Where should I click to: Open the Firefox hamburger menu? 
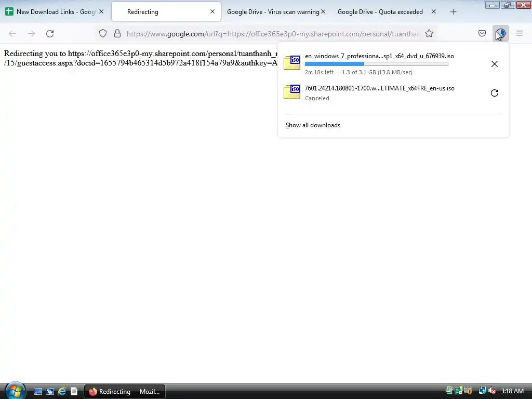coord(520,33)
